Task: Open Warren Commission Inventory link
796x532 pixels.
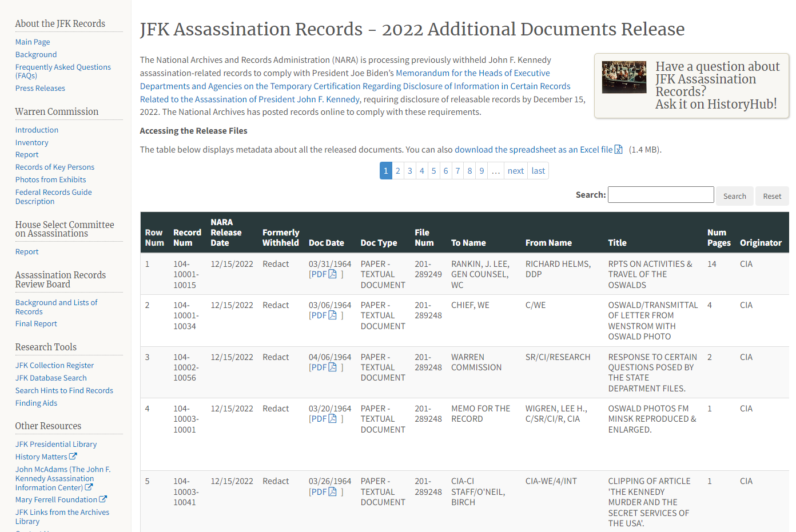Action: coord(31,142)
